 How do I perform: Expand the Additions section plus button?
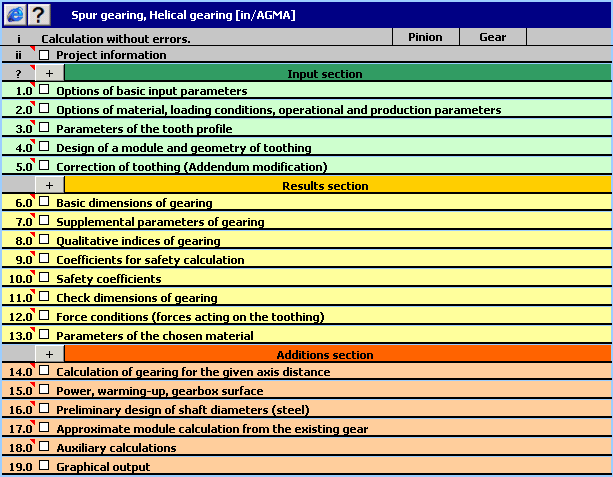pos(50,354)
